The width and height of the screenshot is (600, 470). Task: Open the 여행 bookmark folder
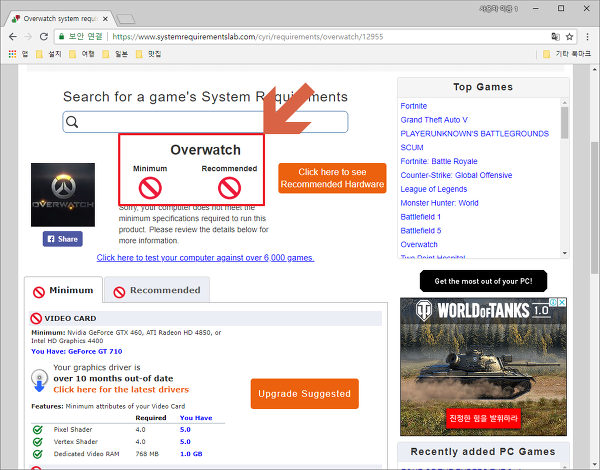[82, 54]
